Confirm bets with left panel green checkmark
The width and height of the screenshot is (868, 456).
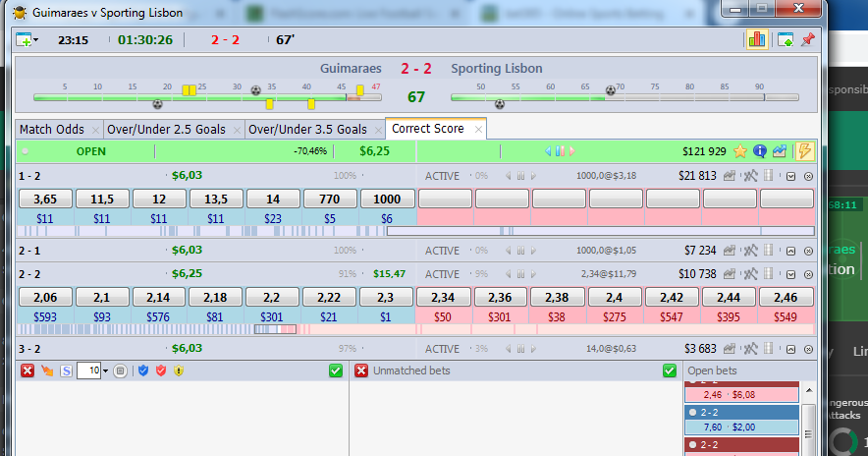(x=336, y=370)
